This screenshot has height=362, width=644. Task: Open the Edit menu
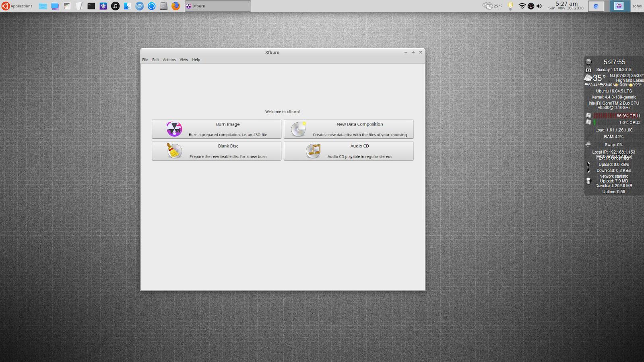[x=155, y=60]
